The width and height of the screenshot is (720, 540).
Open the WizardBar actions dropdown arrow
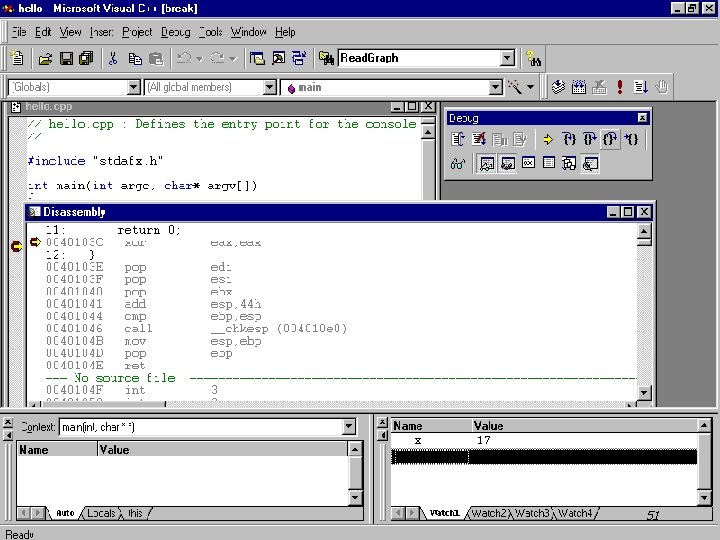[530, 87]
